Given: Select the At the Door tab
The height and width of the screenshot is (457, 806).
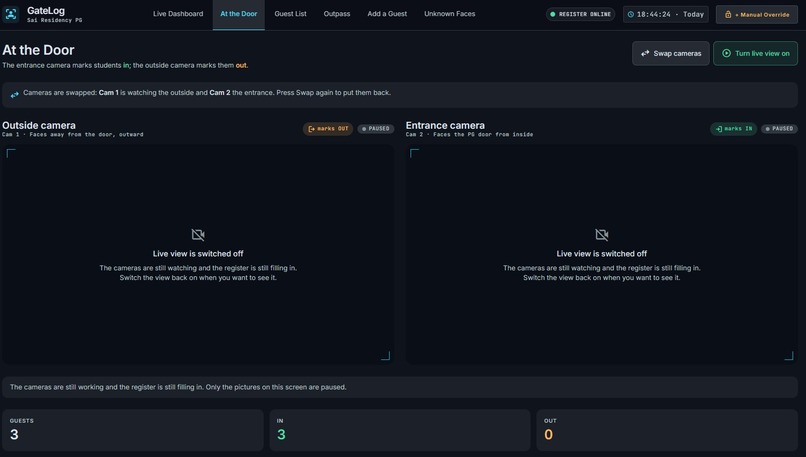Looking at the screenshot, I should [x=239, y=14].
